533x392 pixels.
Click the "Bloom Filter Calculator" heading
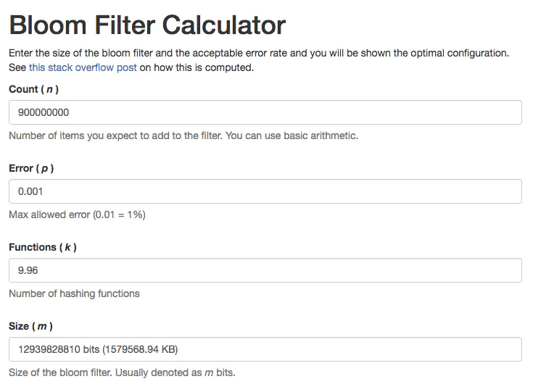pyautogui.click(x=147, y=26)
